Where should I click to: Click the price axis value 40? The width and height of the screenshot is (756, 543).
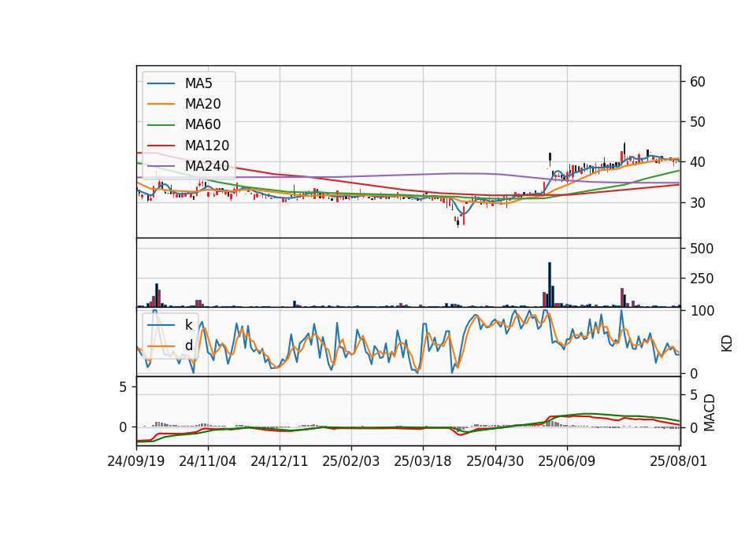[x=698, y=162]
